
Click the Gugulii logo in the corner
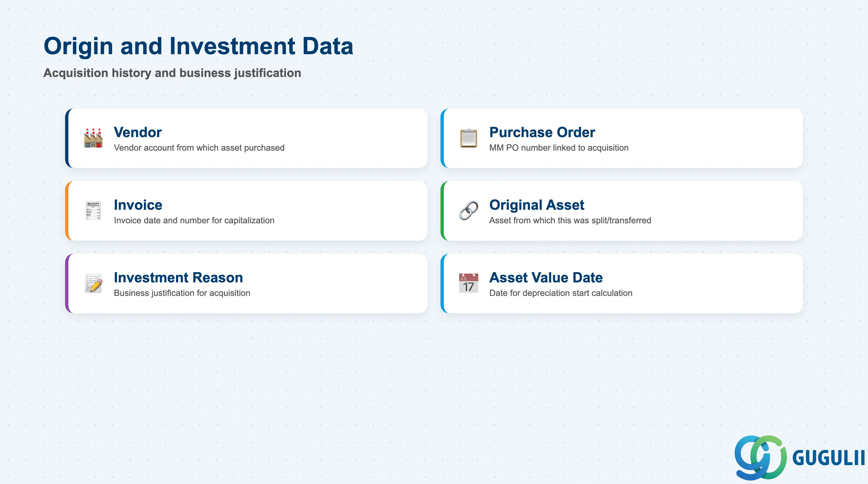click(x=799, y=457)
